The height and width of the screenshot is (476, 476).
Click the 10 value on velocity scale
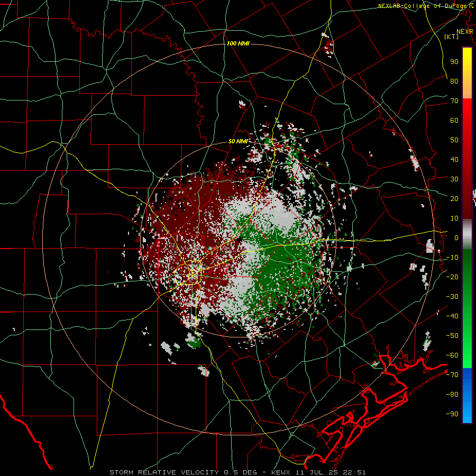[x=454, y=218]
